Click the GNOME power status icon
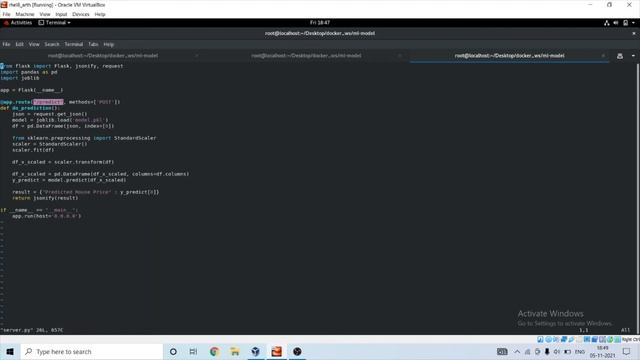The image size is (640, 360). [x=625, y=23]
